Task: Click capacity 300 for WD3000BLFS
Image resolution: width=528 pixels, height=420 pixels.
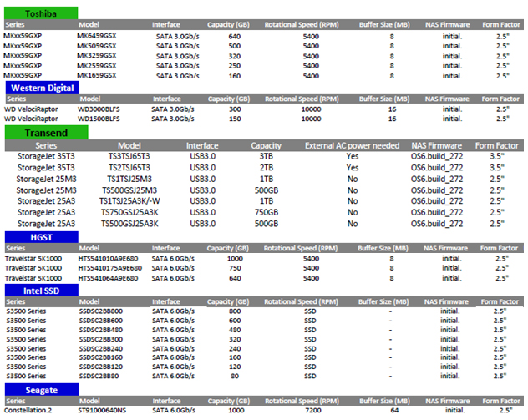Action: pyautogui.click(x=235, y=109)
